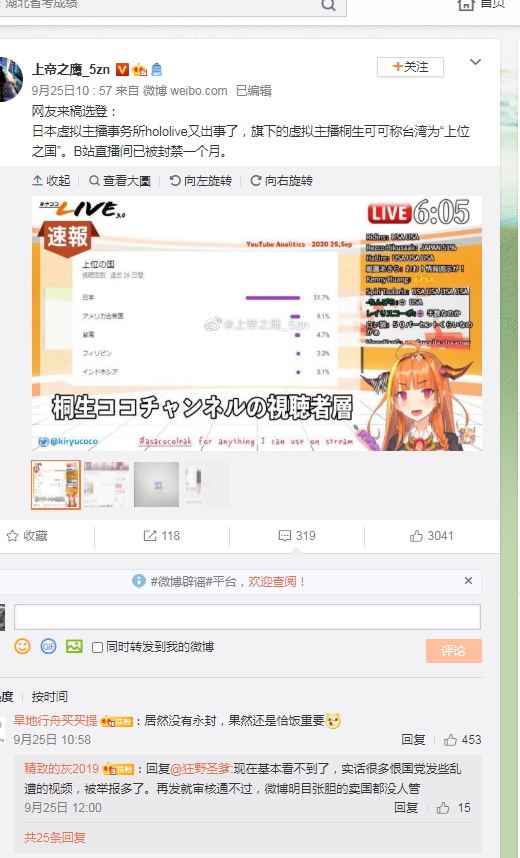Sort comments by 按时间 tab
This screenshot has width=520, height=858.
(x=50, y=697)
